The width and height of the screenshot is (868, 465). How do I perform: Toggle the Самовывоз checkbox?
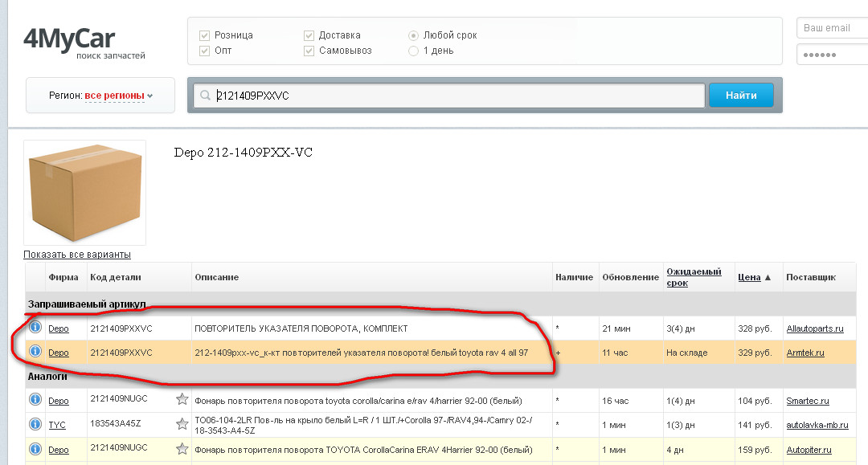tap(309, 51)
